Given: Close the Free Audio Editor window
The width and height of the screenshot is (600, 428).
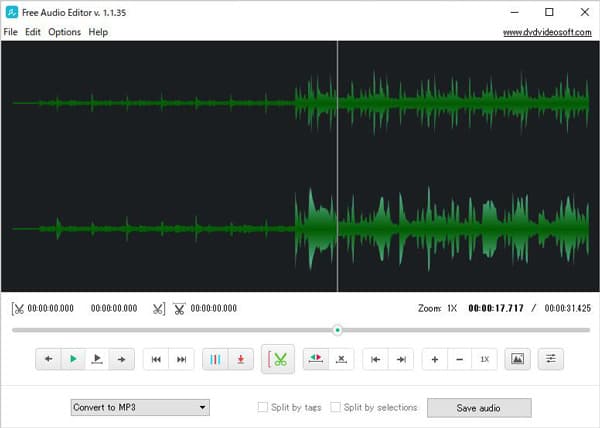Looking at the screenshot, I should (584, 12).
